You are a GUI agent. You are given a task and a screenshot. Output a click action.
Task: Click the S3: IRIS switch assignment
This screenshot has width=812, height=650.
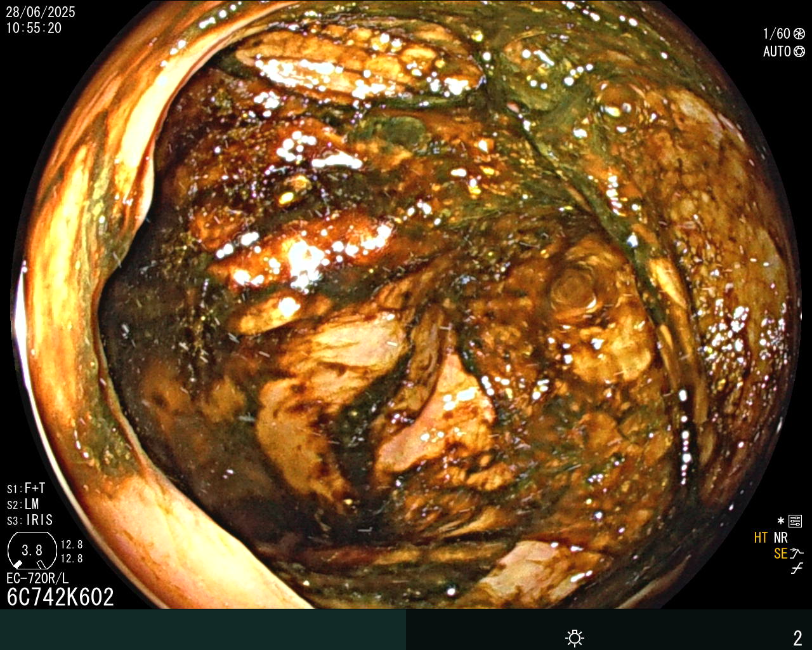[x=30, y=520]
